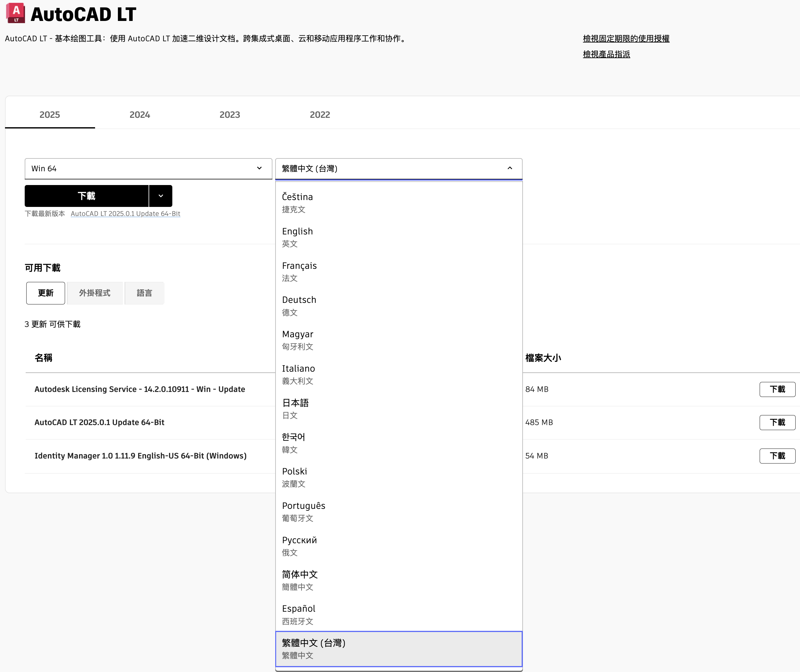Select the 更新 filter toggle

[x=45, y=293]
